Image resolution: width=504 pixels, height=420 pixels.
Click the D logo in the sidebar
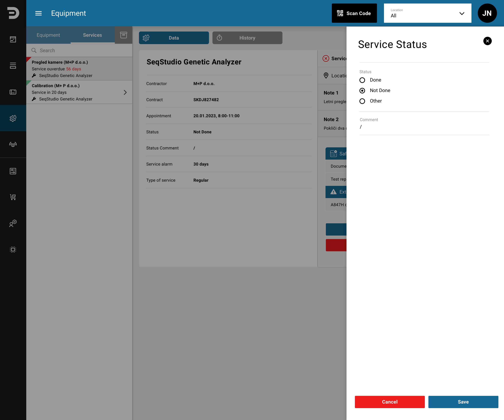pos(13,13)
